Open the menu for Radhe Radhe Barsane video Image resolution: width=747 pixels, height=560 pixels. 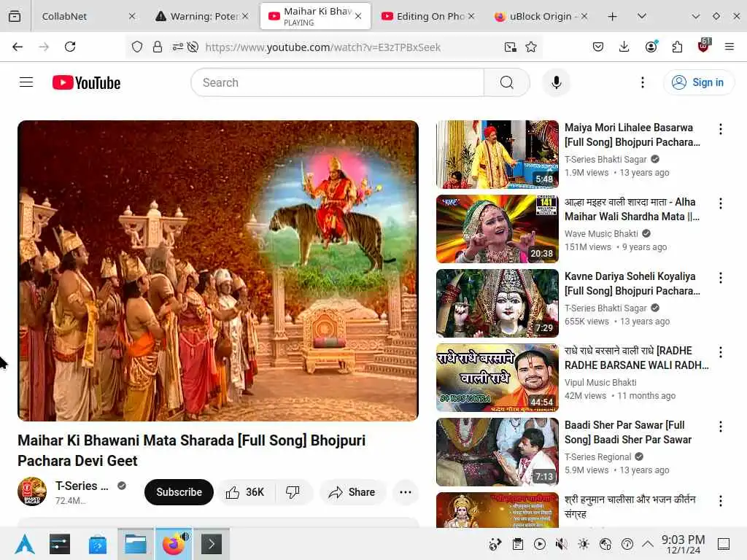click(x=720, y=352)
